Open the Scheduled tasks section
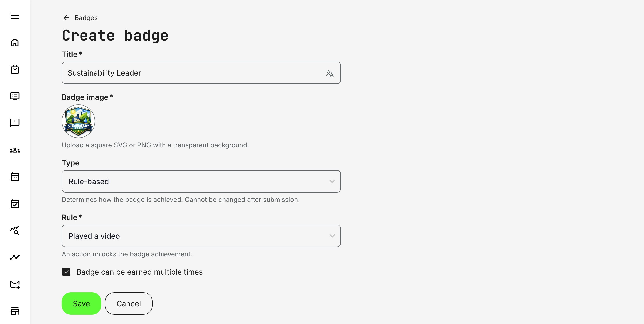The image size is (644, 324). [15, 203]
